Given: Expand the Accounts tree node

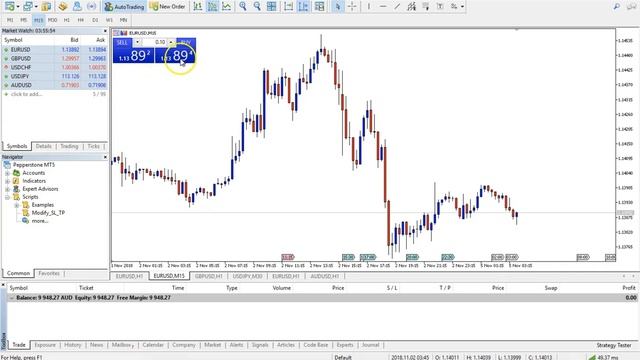Looking at the screenshot, I should coord(7,173).
